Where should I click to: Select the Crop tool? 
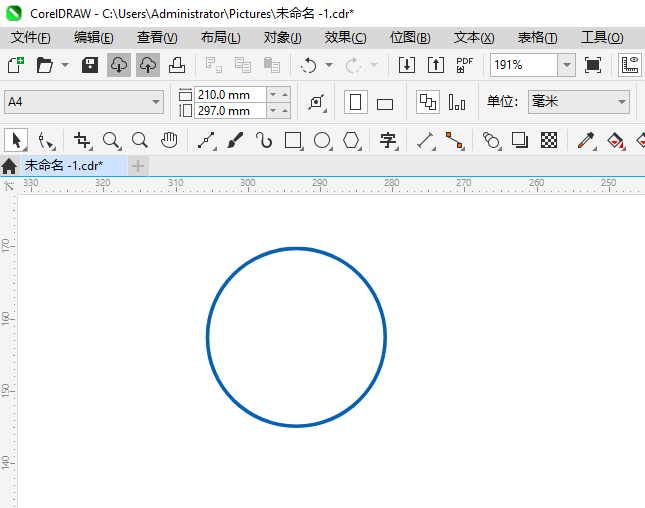(x=82, y=141)
